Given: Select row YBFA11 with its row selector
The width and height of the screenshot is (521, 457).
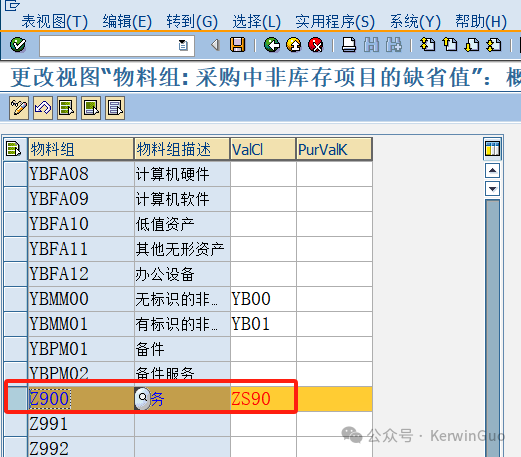Looking at the screenshot, I should pyautogui.click(x=16, y=249).
